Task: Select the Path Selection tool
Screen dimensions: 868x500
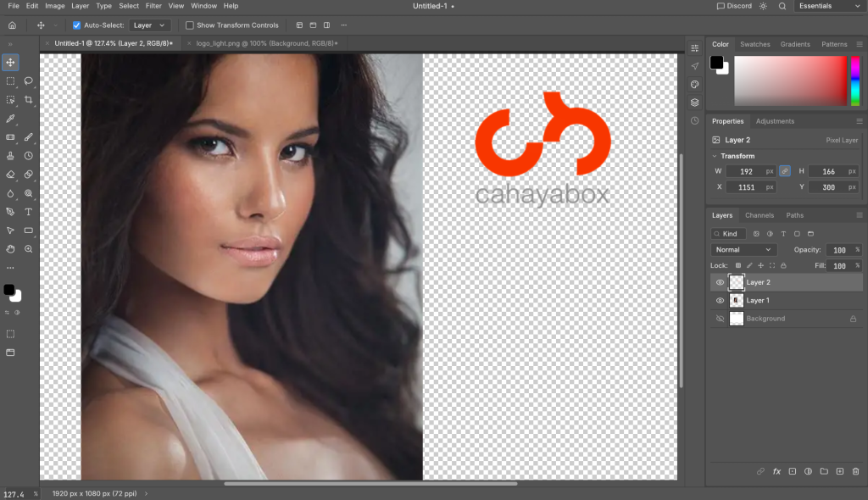Action: (10, 231)
